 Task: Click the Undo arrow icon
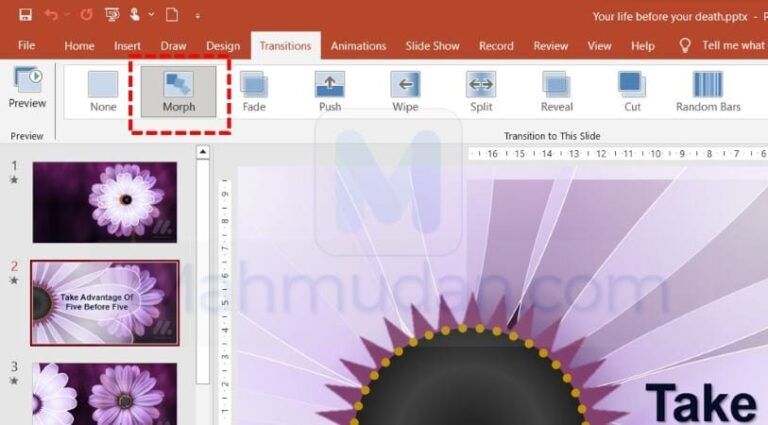click(52, 15)
